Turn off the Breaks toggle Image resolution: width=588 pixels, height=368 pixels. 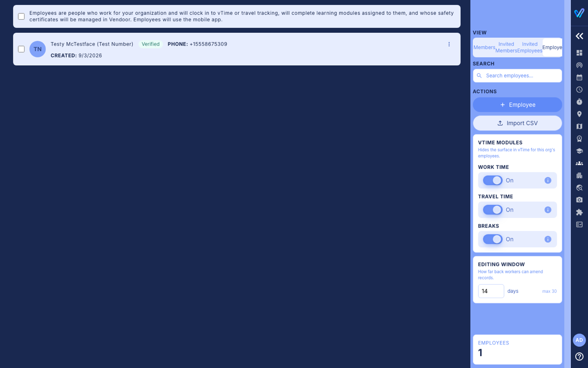click(492, 239)
